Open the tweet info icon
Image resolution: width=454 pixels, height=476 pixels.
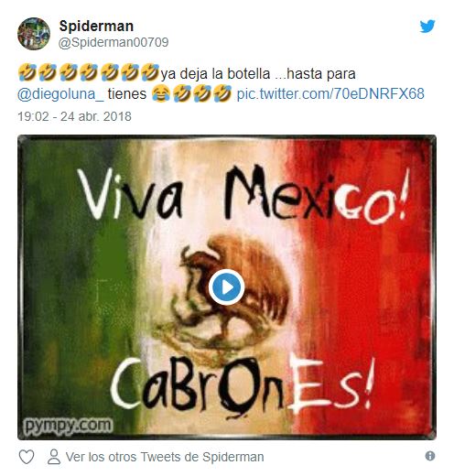point(430,456)
